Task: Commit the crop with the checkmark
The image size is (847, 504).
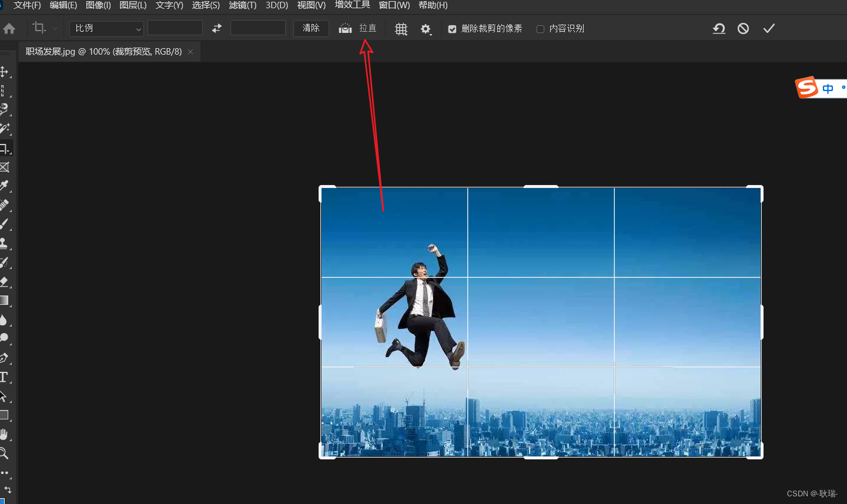Action: tap(769, 28)
